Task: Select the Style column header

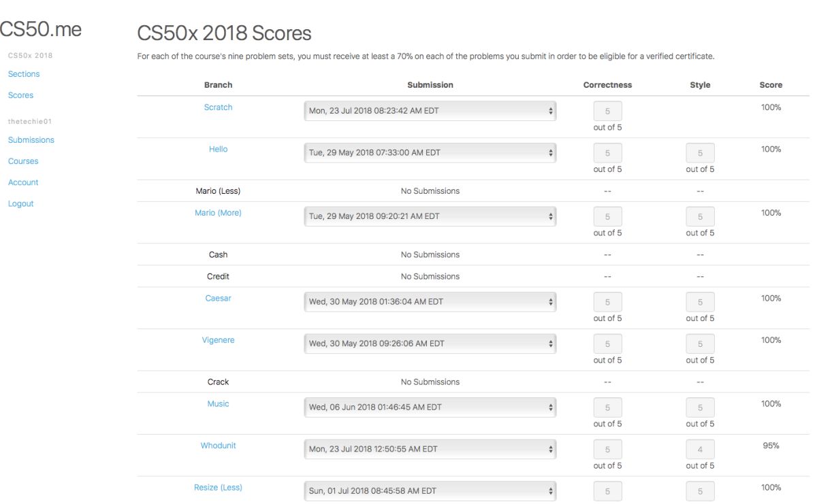Action: click(700, 85)
